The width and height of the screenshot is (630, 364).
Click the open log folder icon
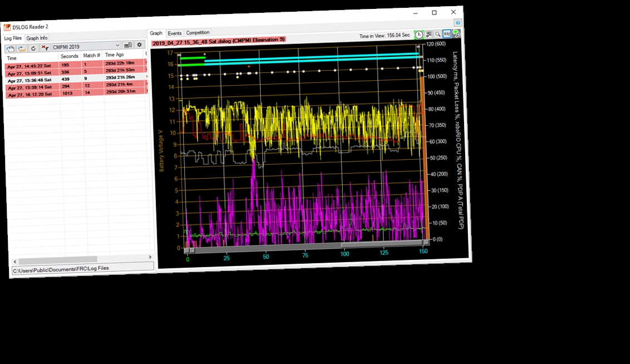(x=22, y=48)
